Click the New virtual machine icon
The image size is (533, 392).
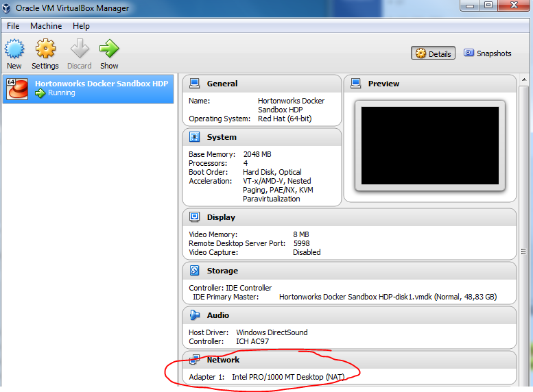pos(14,49)
